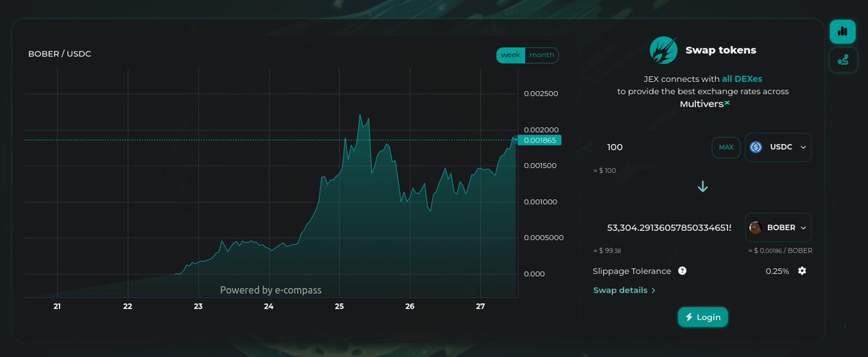Click the ≈ $ 0.00186 / BOBER rate
The width and height of the screenshot is (868, 357).
coord(780,251)
